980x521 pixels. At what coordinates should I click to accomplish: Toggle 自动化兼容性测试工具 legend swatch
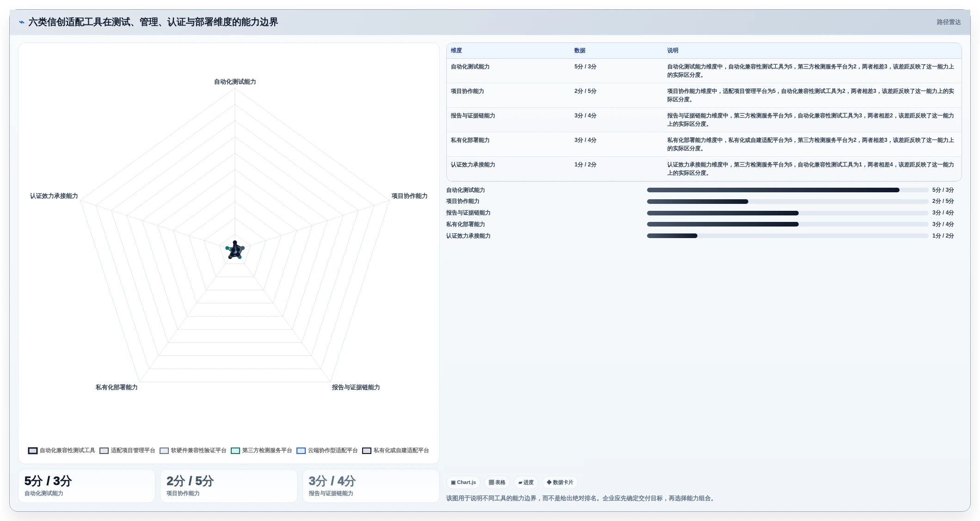33,451
